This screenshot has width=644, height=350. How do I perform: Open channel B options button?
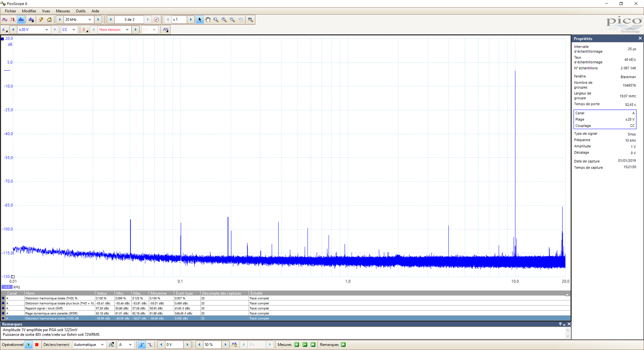click(x=85, y=30)
